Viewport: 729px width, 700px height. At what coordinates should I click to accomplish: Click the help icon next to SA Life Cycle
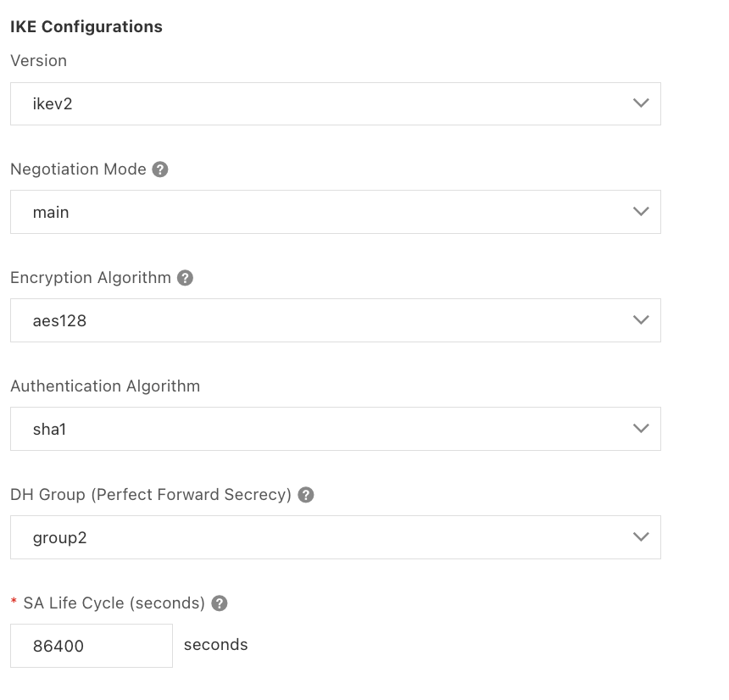pos(220,603)
